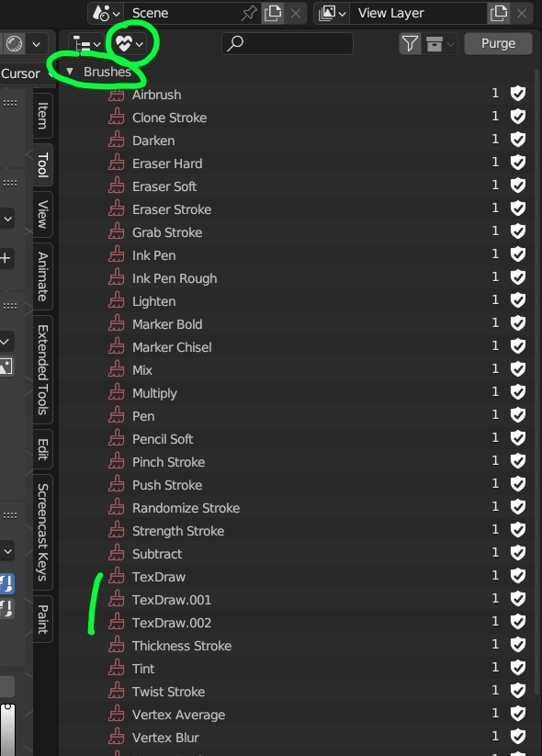Open the Outliner editor type dropdown
Screen dimensions: 542x756
click(x=87, y=44)
